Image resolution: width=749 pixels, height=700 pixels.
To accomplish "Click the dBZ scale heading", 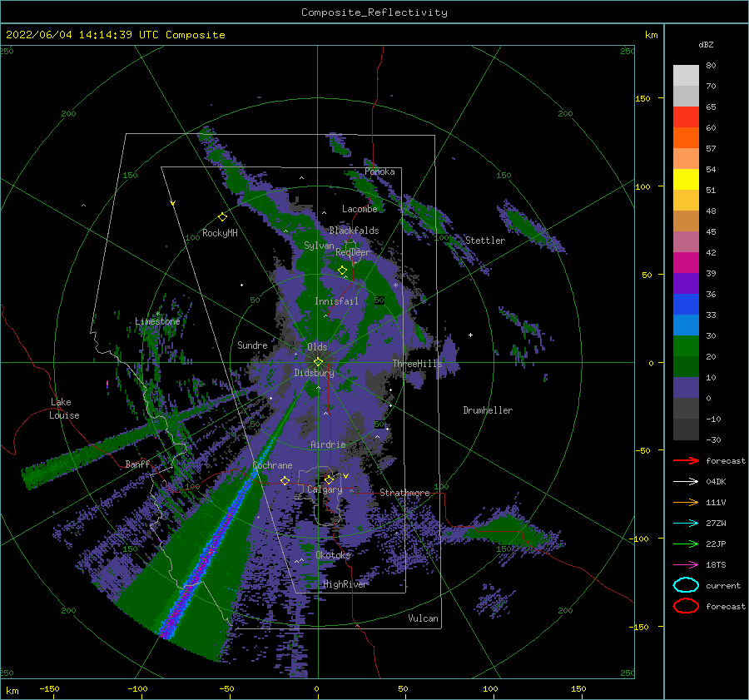I will (x=706, y=44).
